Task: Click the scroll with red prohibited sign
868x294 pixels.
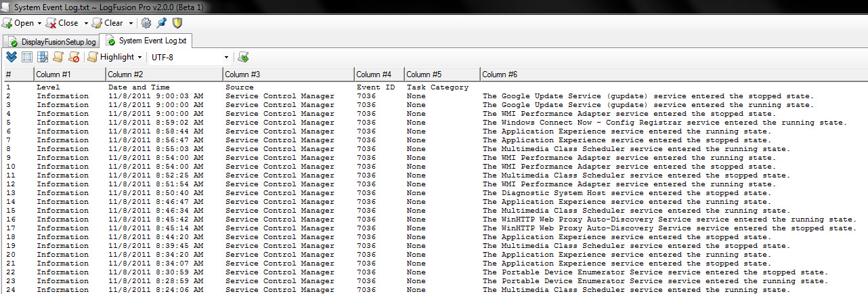Action: (74, 57)
